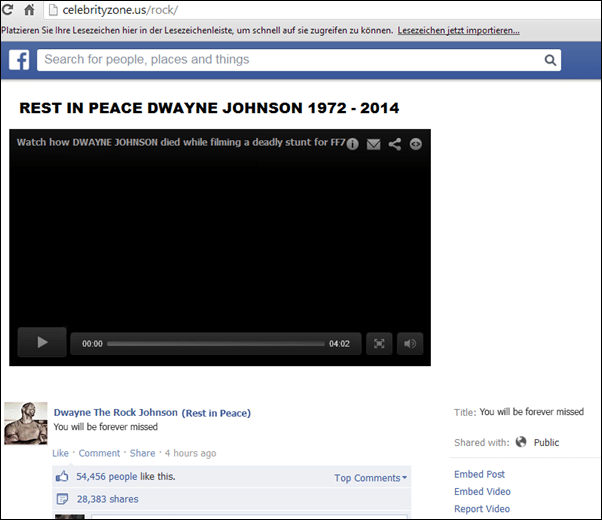The height and width of the screenshot is (520, 602).
Task: Click the page document icon in address bar
Action: pos(53,10)
